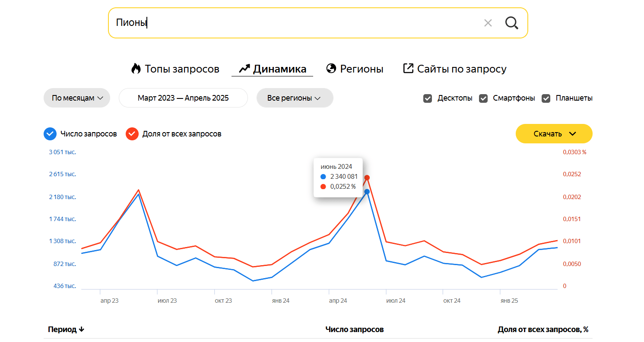The width and height of the screenshot is (644, 342).
Task: Open the Регионы tab
Action: [362, 69]
